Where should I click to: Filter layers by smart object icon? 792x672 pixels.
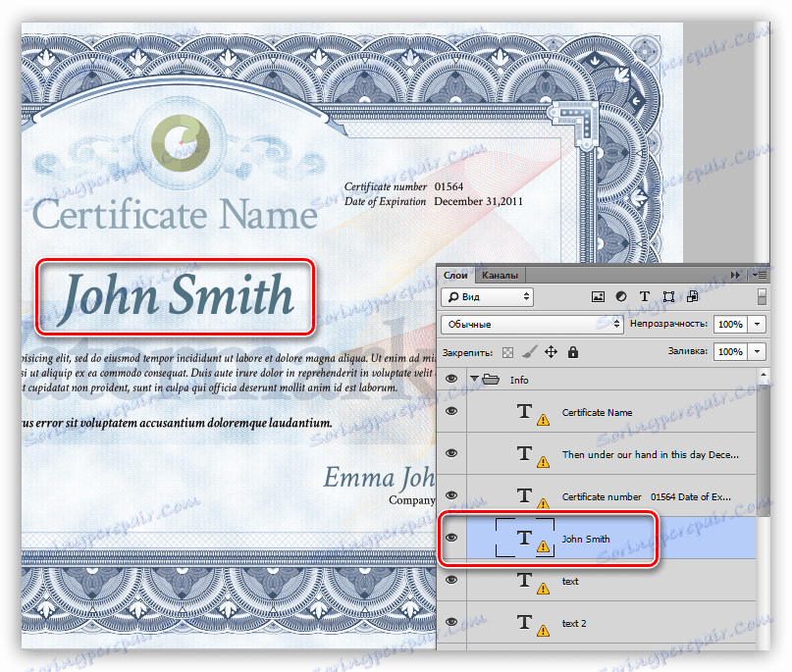point(692,297)
